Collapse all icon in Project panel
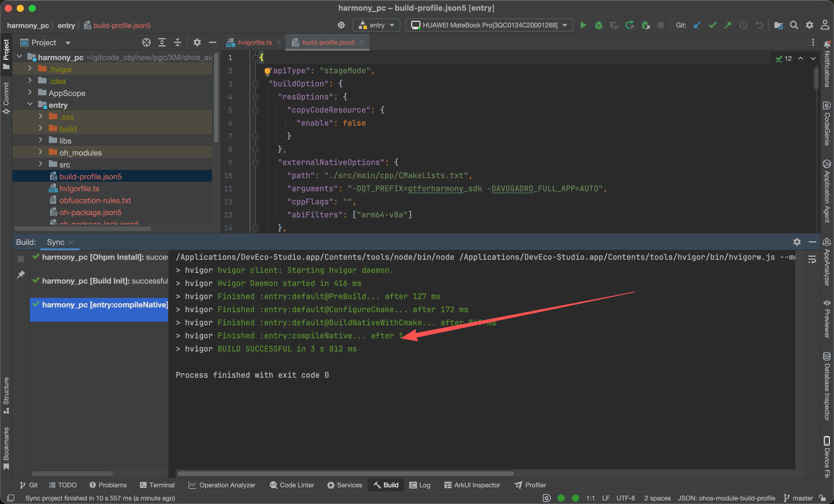Screen dimensions: 834x504 pos(177,42)
